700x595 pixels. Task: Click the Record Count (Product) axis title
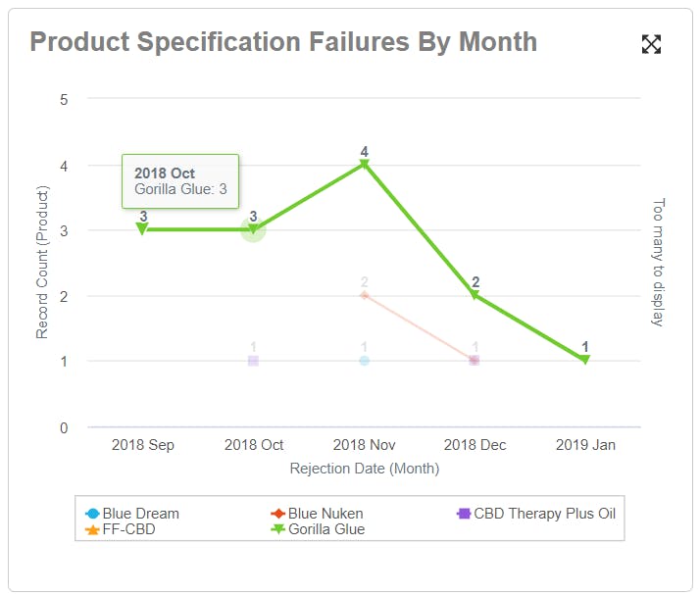[42, 264]
